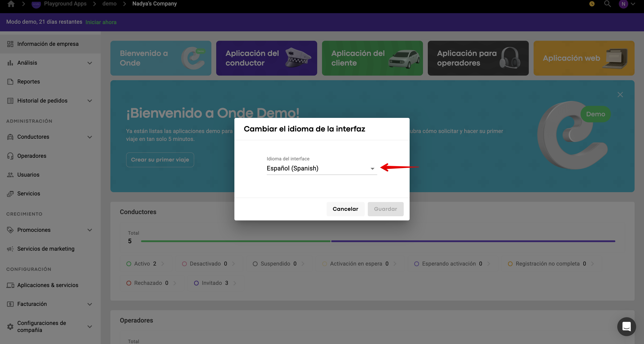Click the Iniciar ahora link
The image size is (644, 344).
click(101, 22)
